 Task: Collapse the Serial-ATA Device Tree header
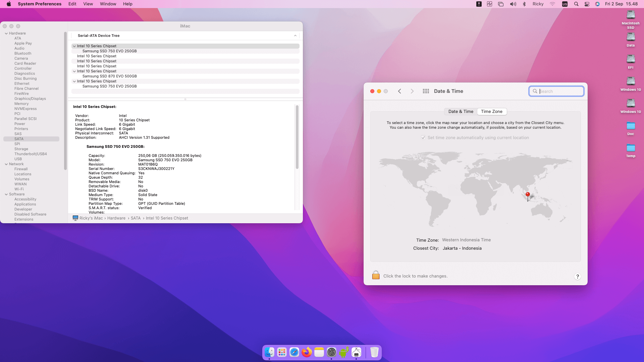295,36
